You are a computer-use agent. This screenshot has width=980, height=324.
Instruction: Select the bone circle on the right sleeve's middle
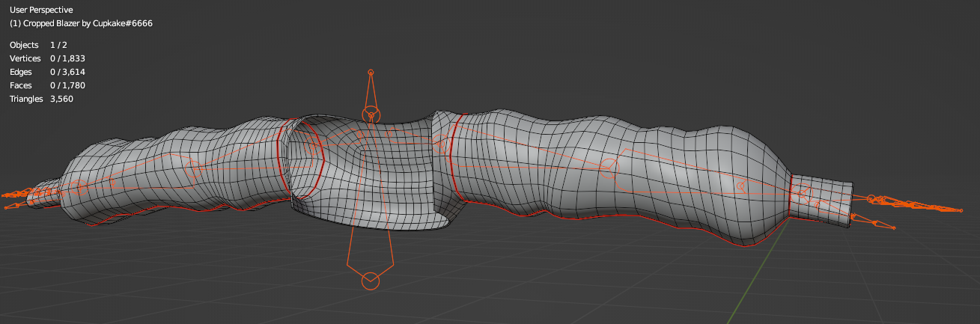tap(609, 167)
